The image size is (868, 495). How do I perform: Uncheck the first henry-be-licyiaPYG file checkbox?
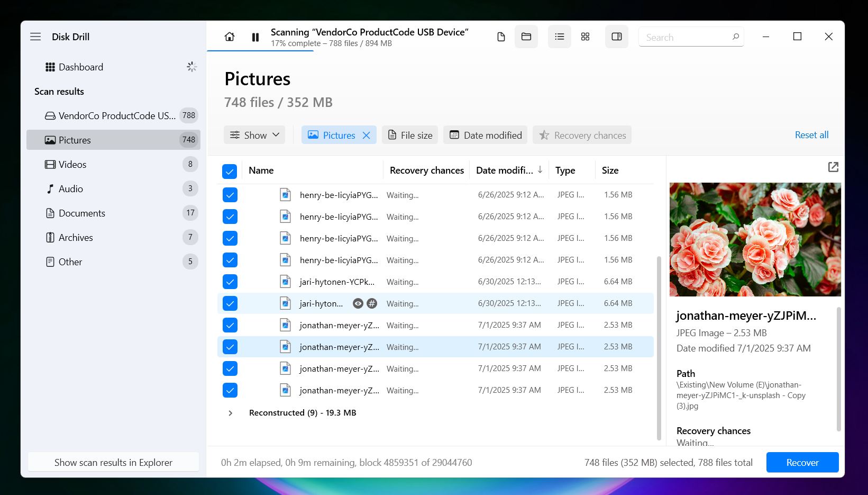[x=230, y=195]
